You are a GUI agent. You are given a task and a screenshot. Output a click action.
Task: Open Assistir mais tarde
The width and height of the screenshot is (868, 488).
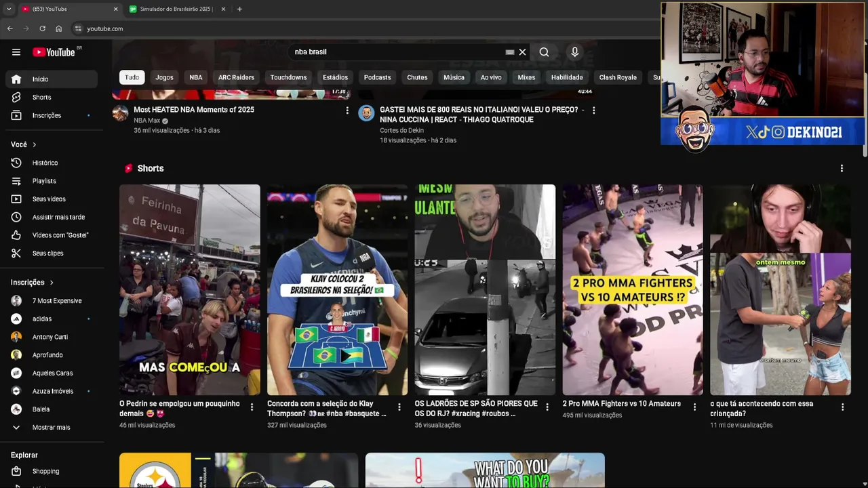52,217
